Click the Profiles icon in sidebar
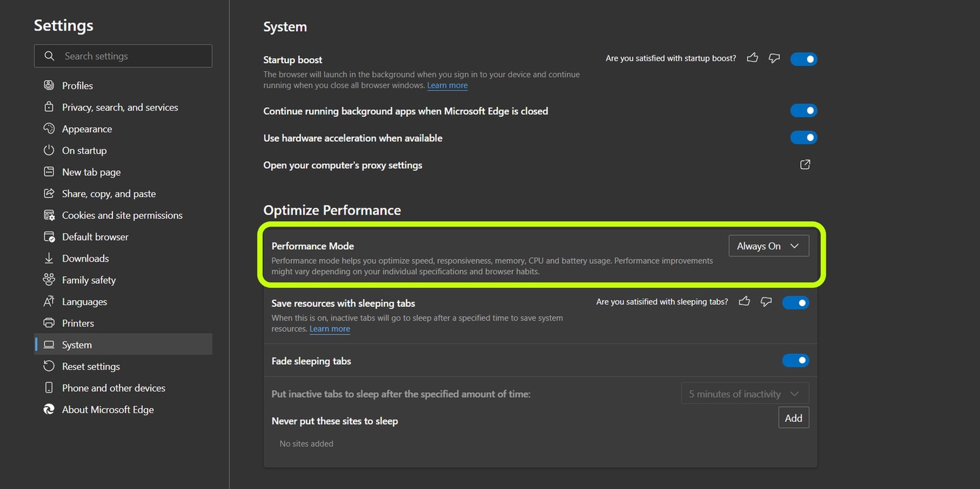980x489 pixels. coord(48,85)
